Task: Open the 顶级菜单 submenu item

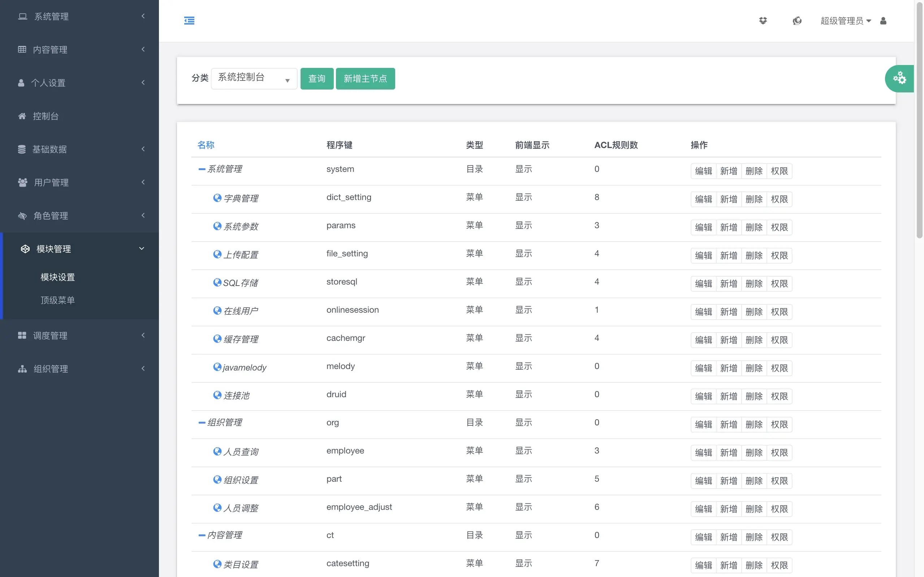Action: point(58,300)
